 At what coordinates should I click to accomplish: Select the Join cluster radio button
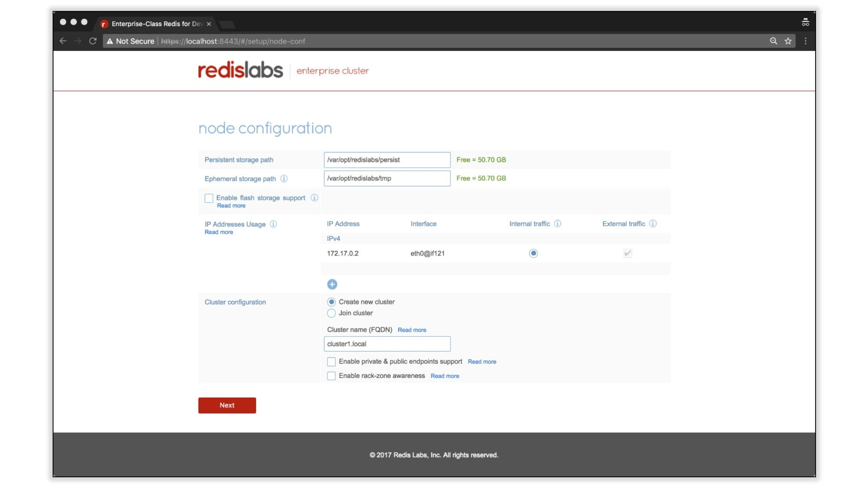coord(331,313)
